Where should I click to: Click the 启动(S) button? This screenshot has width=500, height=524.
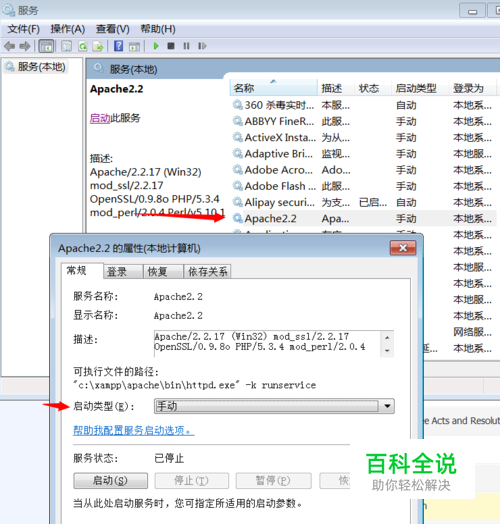(111, 481)
